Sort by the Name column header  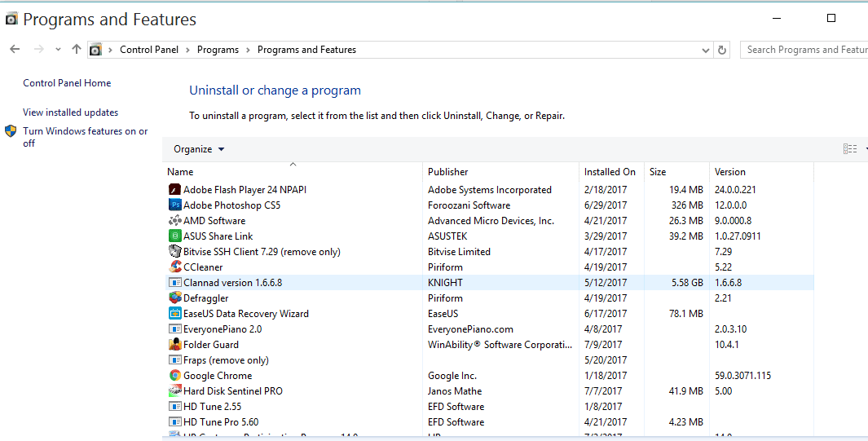tap(293, 171)
